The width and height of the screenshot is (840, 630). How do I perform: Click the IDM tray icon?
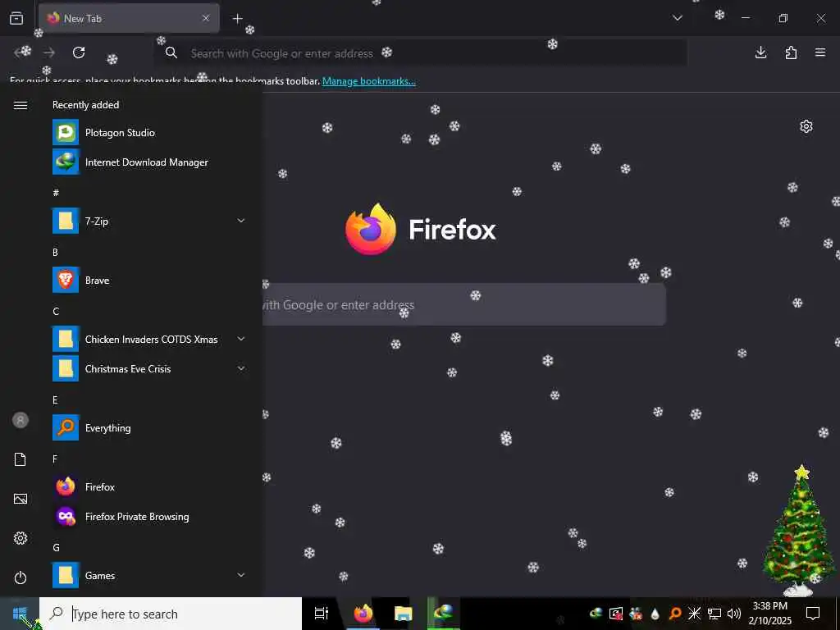pos(596,614)
